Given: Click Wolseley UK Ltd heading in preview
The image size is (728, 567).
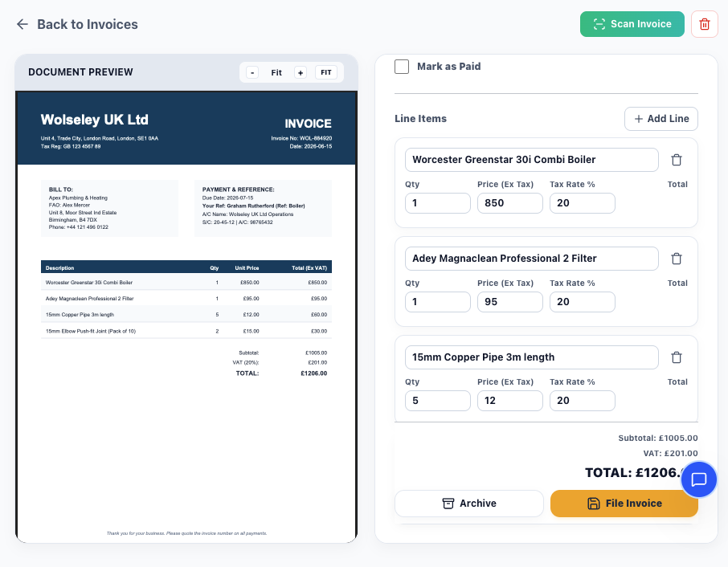Looking at the screenshot, I should pos(95,120).
